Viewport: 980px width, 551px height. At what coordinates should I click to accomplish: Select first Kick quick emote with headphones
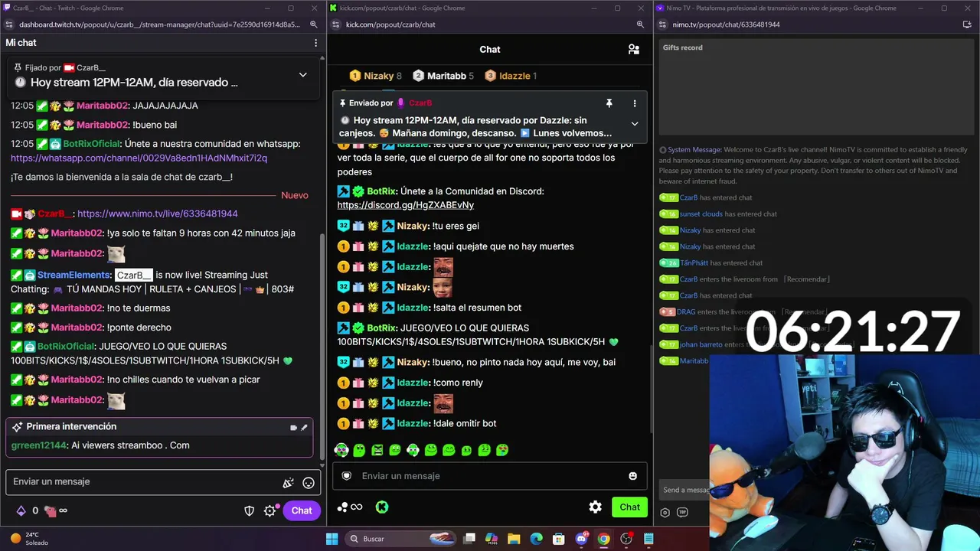click(341, 450)
